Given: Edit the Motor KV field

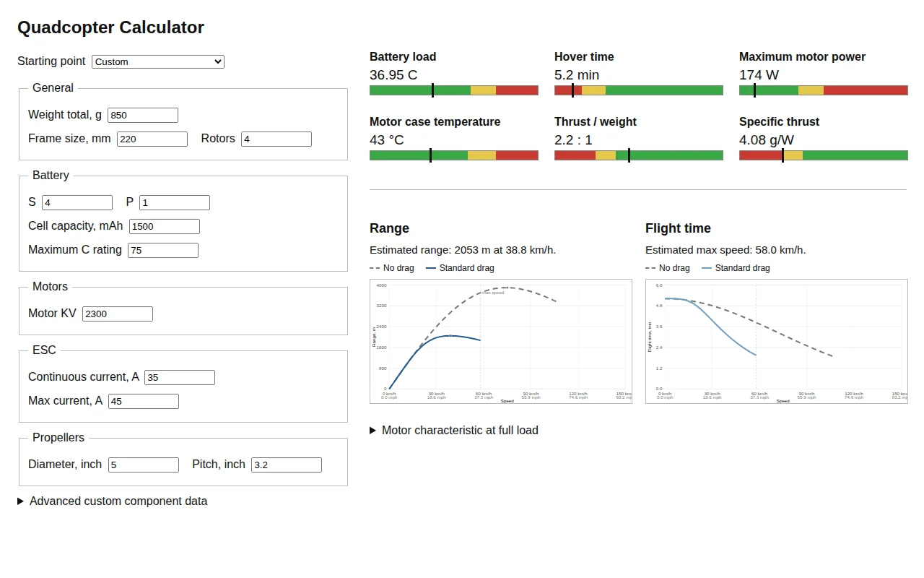Looking at the screenshot, I should (x=118, y=314).
